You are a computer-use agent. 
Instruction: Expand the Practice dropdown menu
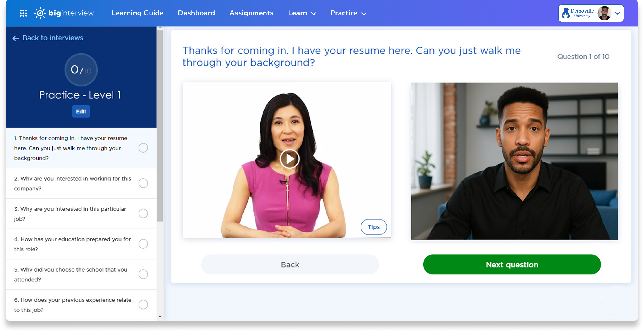point(348,13)
